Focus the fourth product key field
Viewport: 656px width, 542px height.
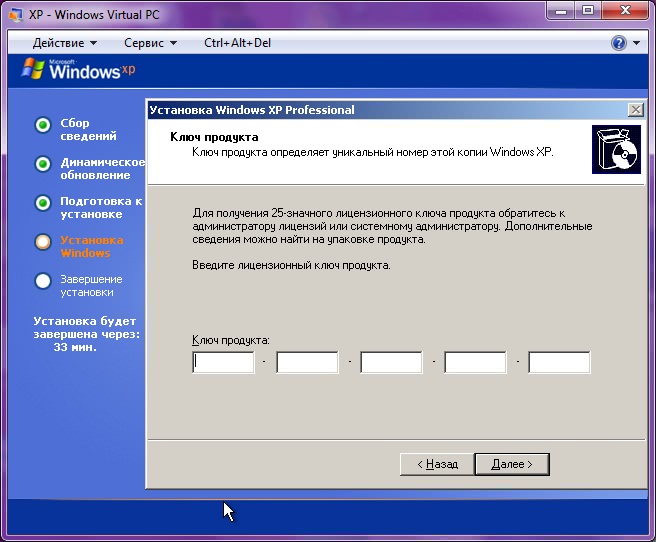pos(475,362)
